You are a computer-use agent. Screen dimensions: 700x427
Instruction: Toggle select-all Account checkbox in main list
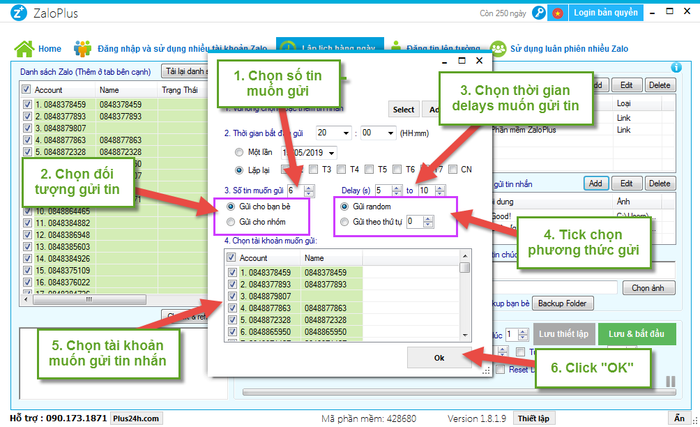26,89
